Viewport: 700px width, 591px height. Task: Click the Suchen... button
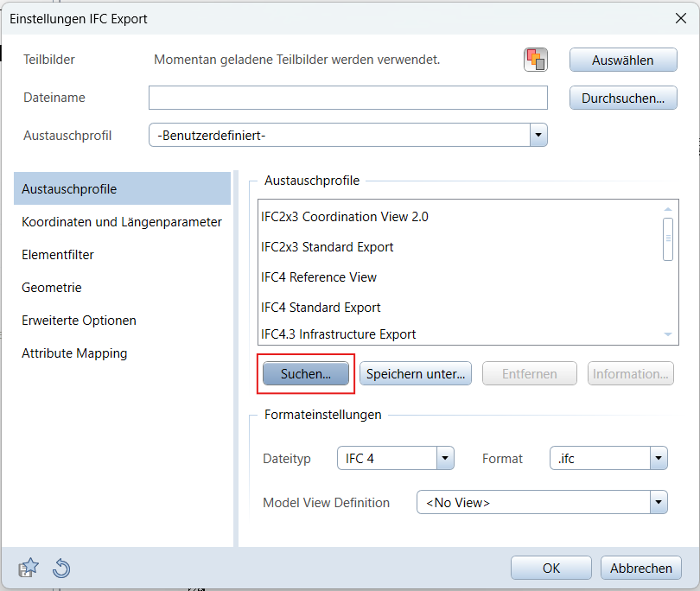click(306, 374)
